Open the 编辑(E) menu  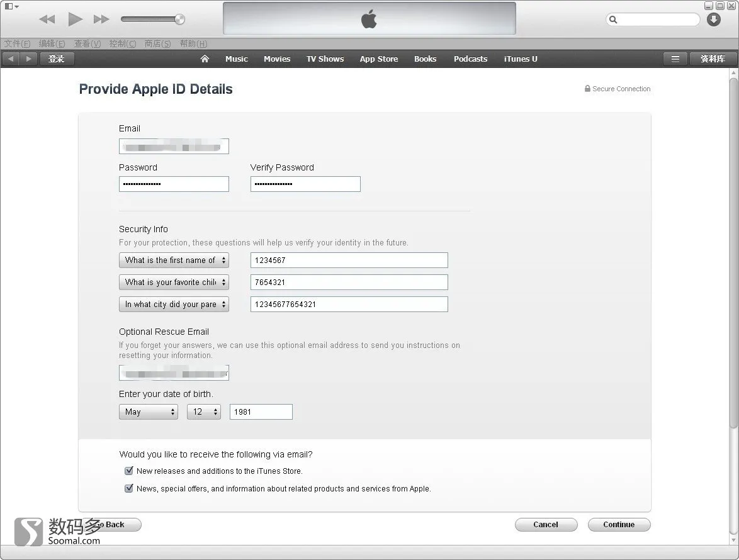[x=52, y=44]
